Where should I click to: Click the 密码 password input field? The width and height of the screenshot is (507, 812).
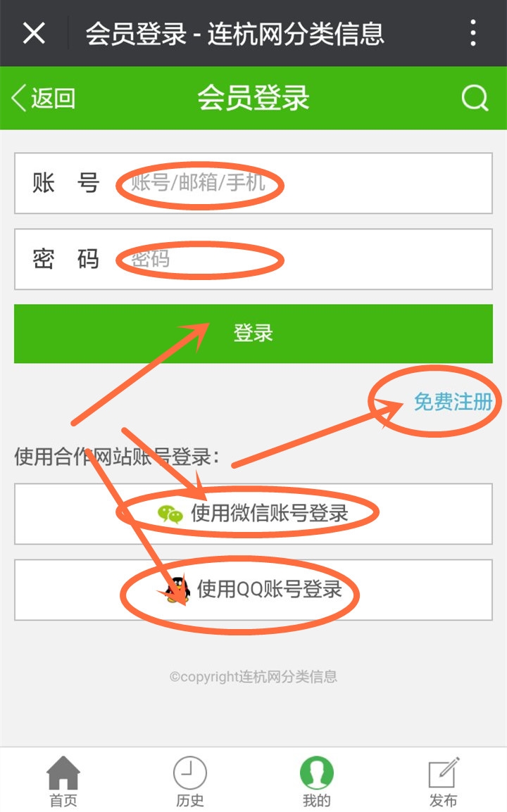click(253, 259)
